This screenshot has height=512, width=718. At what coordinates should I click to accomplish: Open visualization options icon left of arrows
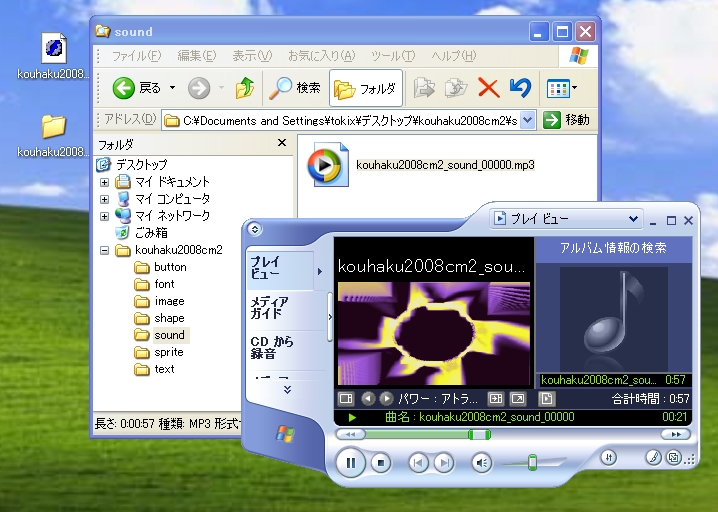tap(346, 399)
